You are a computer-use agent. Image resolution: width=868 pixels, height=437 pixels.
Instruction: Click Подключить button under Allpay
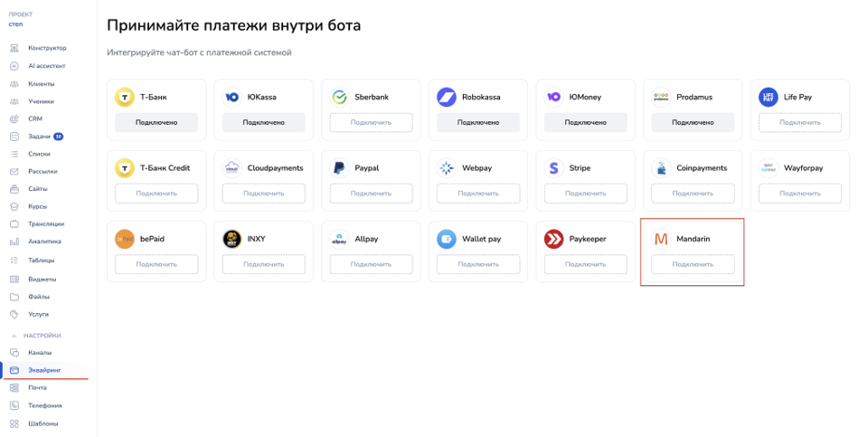[x=371, y=264]
